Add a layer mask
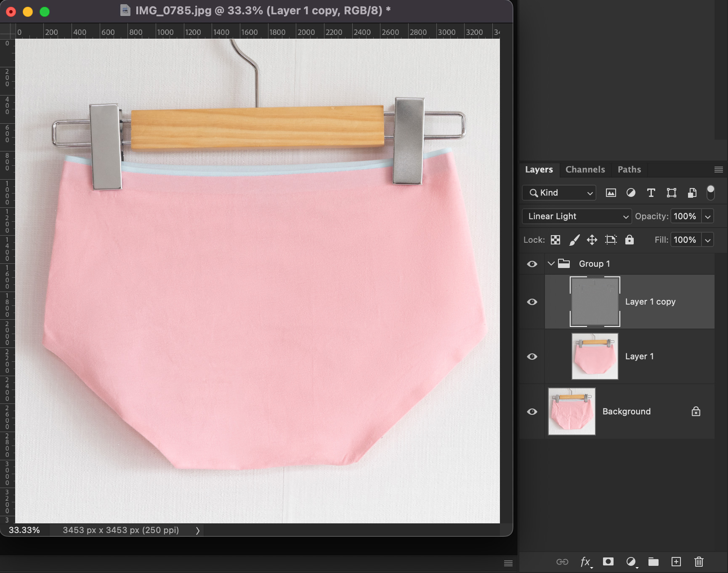The width and height of the screenshot is (728, 573). point(608,562)
